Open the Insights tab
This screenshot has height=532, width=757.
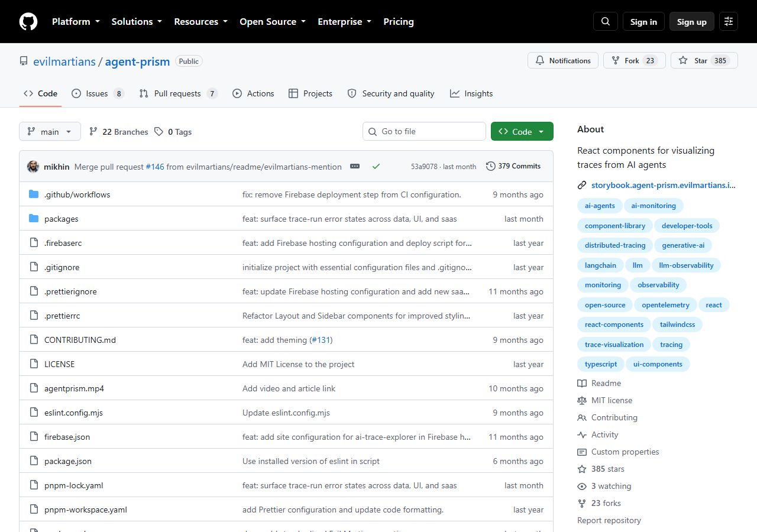pyautogui.click(x=471, y=93)
